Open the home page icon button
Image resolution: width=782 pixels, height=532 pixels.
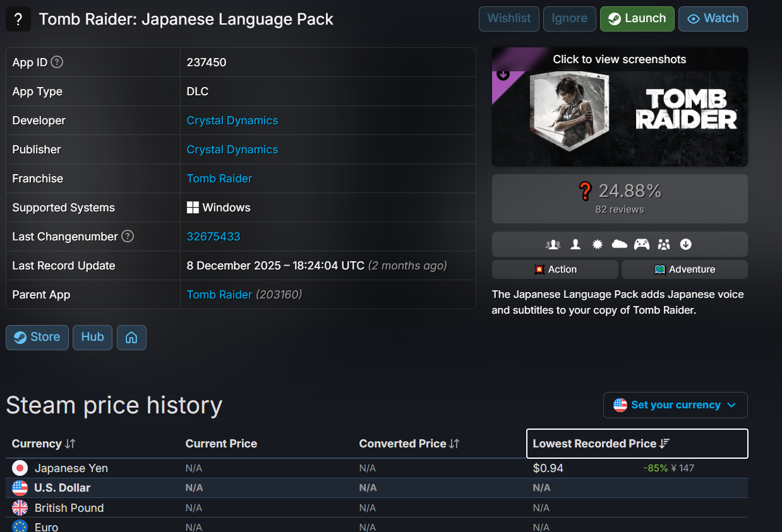pos(131,337)
